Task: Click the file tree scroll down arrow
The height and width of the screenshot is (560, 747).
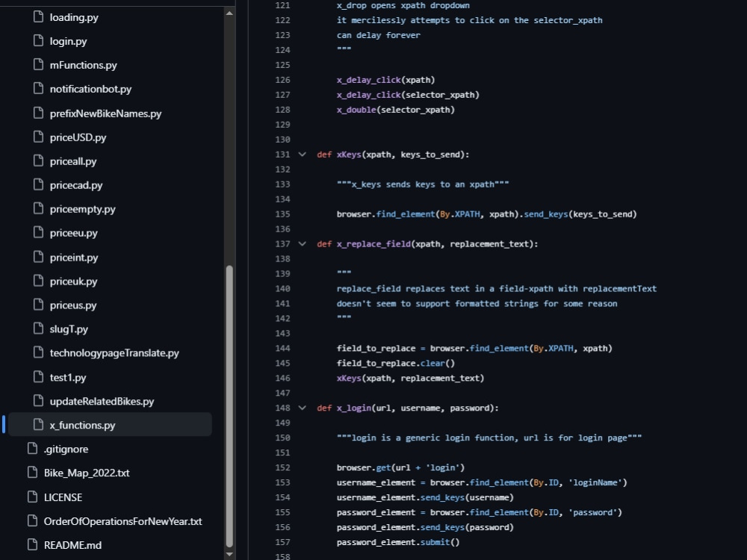Action: [x=229, y=554]
